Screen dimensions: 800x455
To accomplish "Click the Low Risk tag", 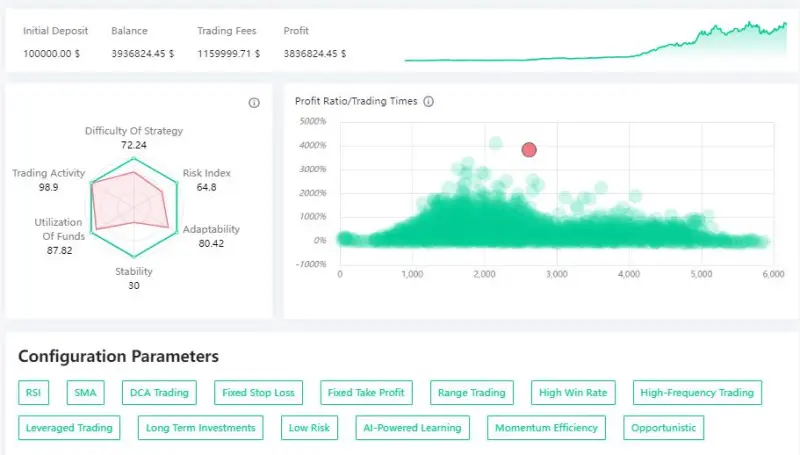I will point(310,428).
